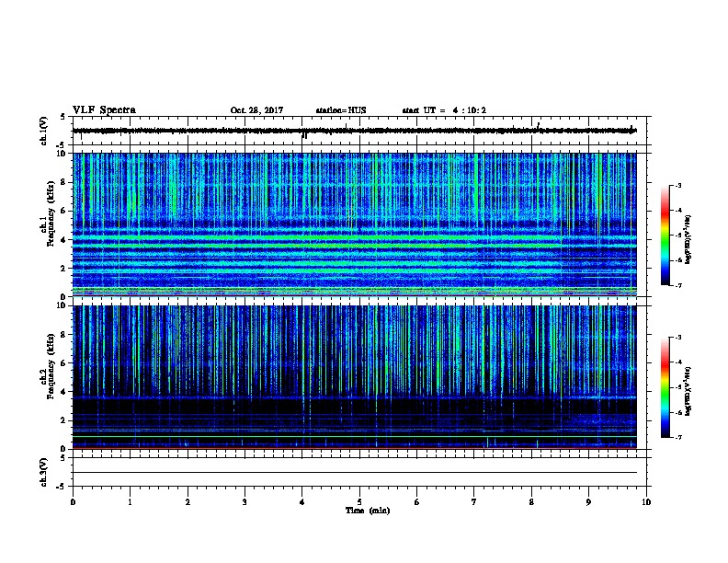The image size is (728, 563).
Task: Click time axis tick label "9"
Action: click(x=588, y=502)
